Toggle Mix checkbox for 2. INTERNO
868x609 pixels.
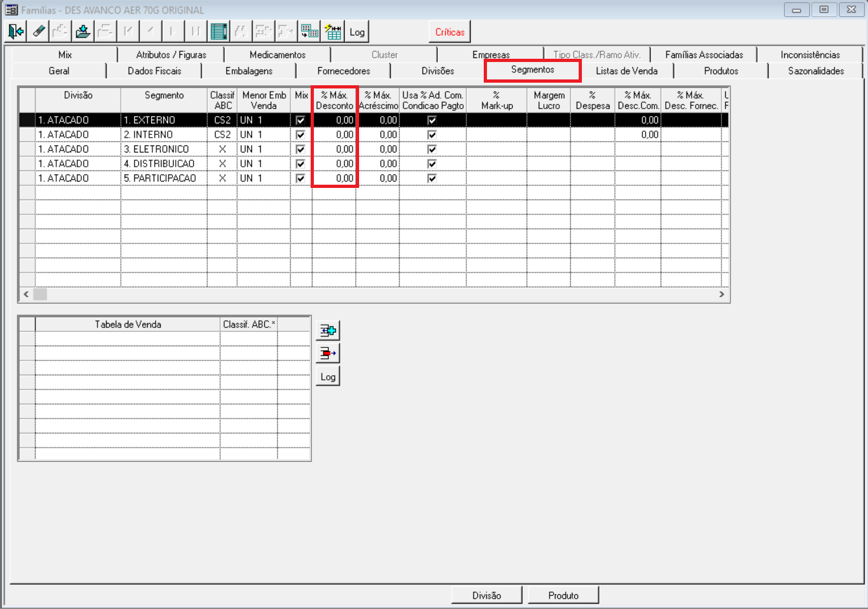(x=300, y=134)
